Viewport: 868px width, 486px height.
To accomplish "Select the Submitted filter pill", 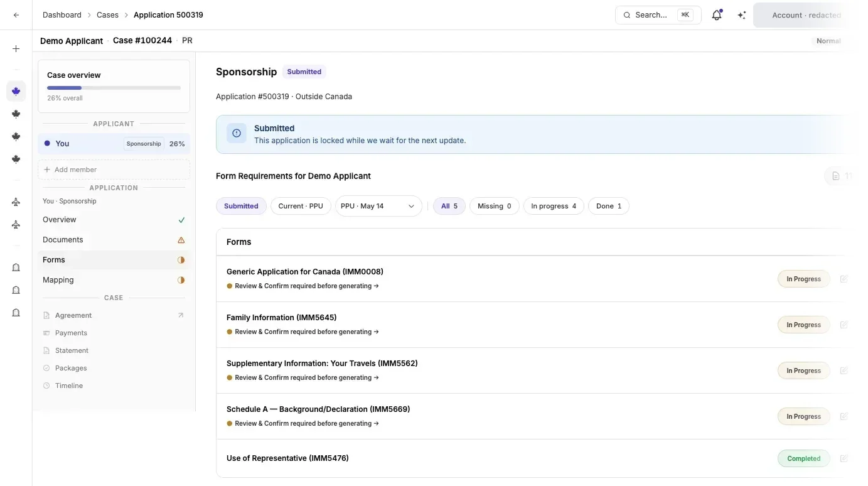I will (x=241, y=206).
